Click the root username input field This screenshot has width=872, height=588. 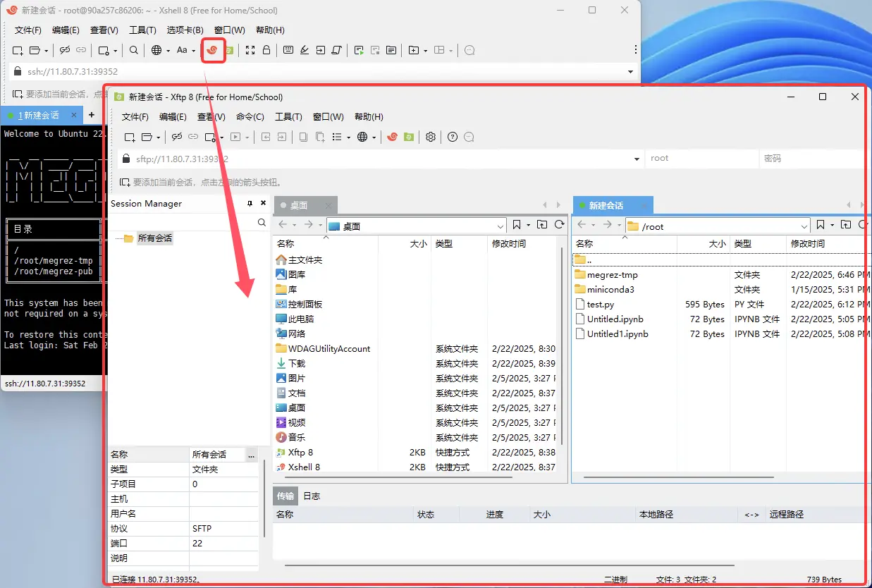click(701, 158)
